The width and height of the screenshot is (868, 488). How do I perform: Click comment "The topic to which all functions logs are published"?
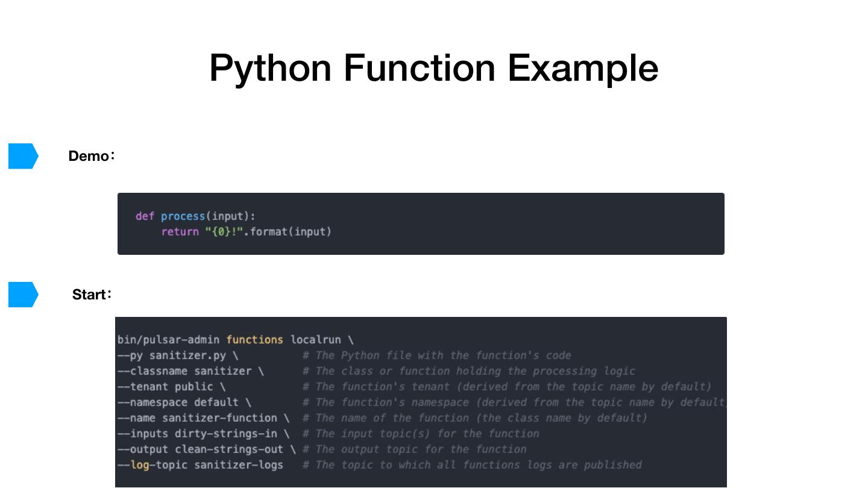472,465
